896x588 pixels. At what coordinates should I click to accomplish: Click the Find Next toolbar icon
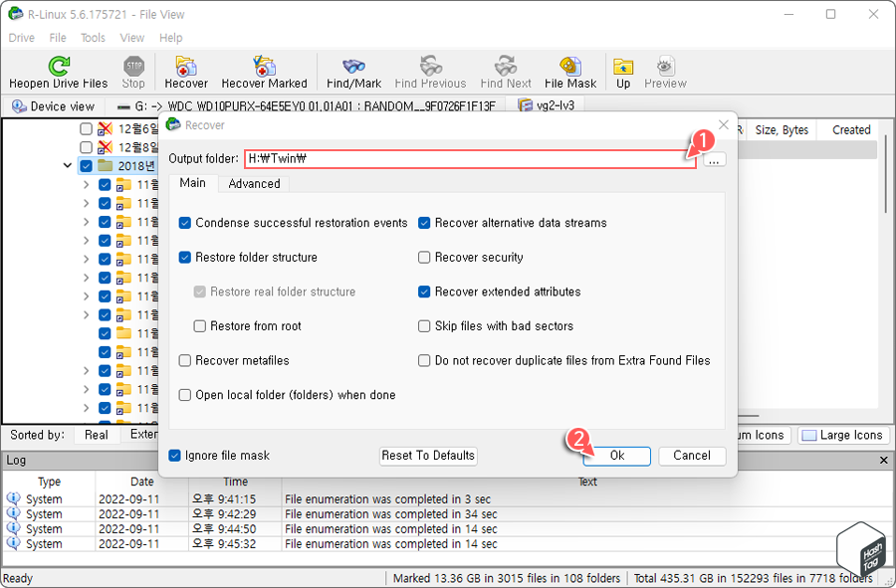tap(504, 70)
